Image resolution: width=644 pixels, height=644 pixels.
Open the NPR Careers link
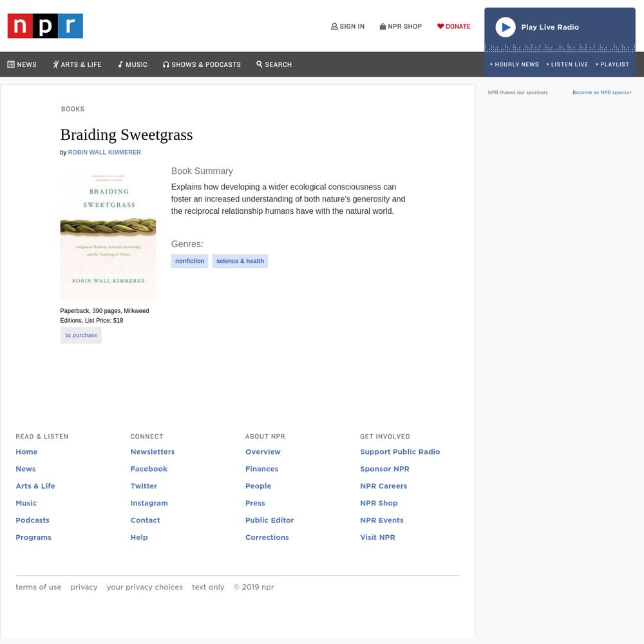[x=384, y=486]
